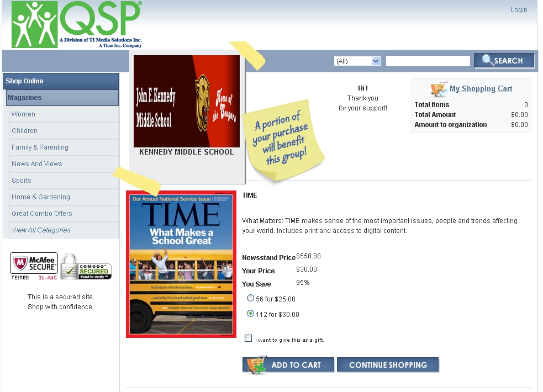
Task: Check the give as a gift box
Action: pyautogui.click(x=248, y=338)
